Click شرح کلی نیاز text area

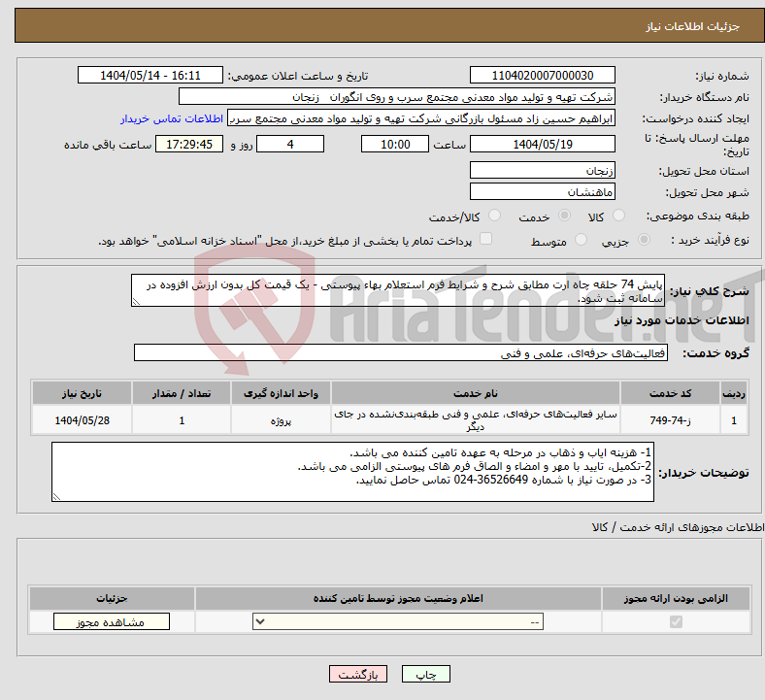[398, 290]
